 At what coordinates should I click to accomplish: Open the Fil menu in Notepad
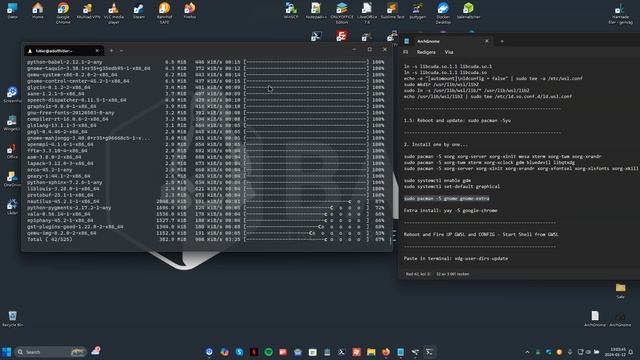tap(405, 52)
